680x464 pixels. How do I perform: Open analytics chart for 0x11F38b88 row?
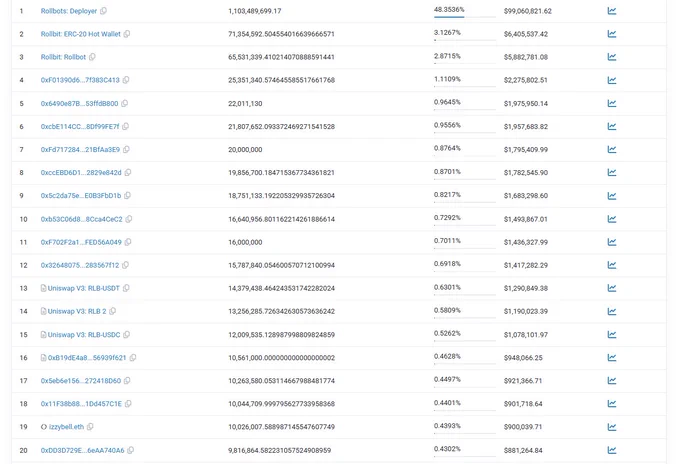pyautogui.click(x=611, y=404)
